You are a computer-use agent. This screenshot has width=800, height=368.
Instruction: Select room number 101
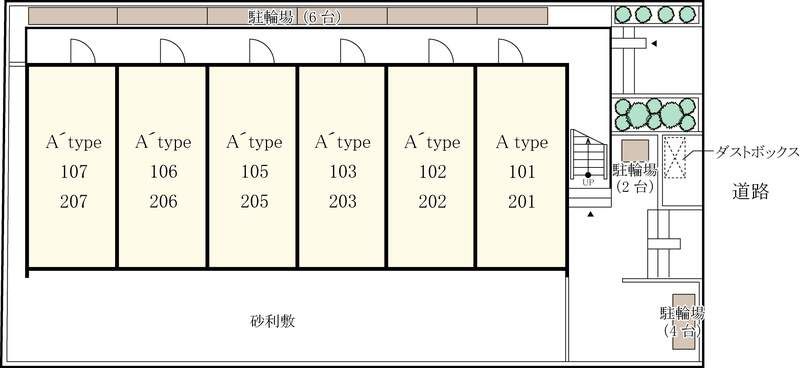click(x=522, y=172)
